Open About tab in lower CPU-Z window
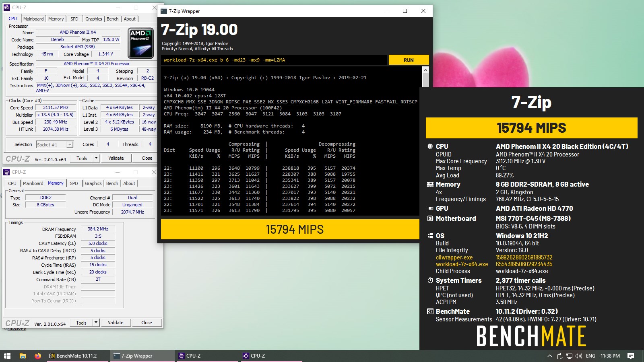644x362 pixels. (x=129, y=183)
